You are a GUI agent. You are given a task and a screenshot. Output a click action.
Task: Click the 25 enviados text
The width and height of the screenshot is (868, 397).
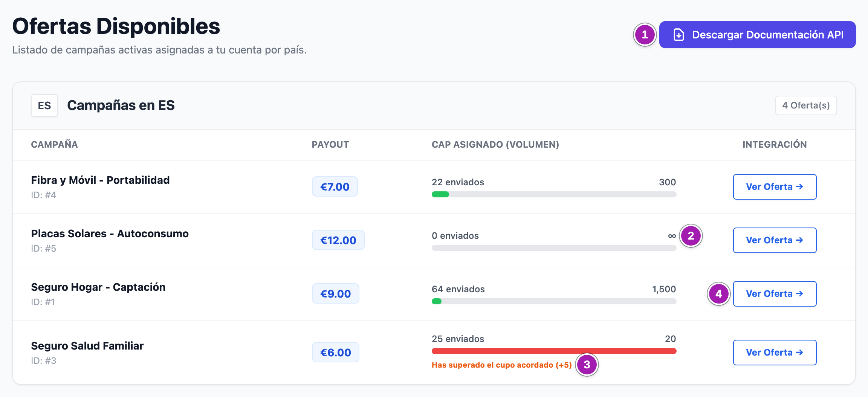point(458,339)
